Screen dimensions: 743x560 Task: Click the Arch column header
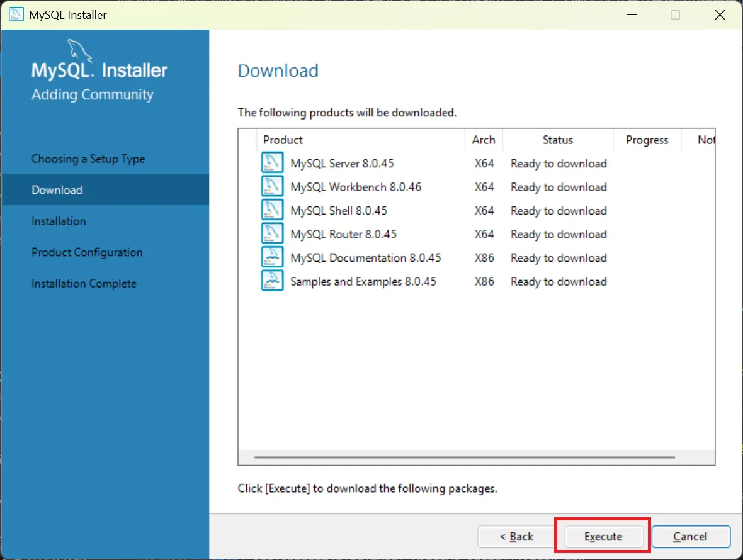tap(484, 140)
